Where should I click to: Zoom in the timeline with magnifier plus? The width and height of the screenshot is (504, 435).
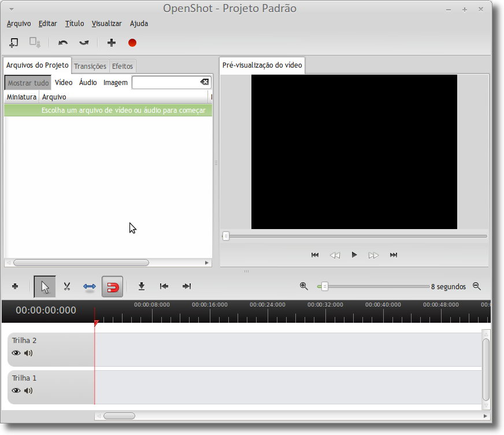click(x=304, y=286)
